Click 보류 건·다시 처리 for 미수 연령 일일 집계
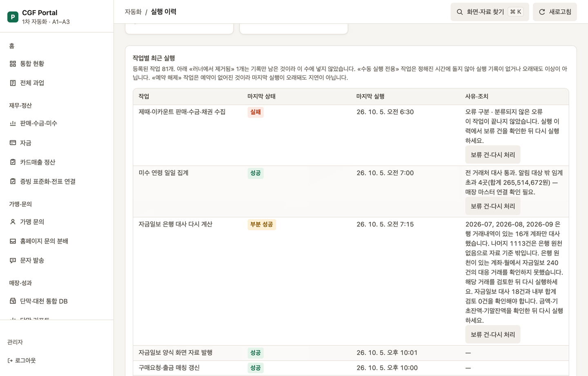 tap(493, 206)
